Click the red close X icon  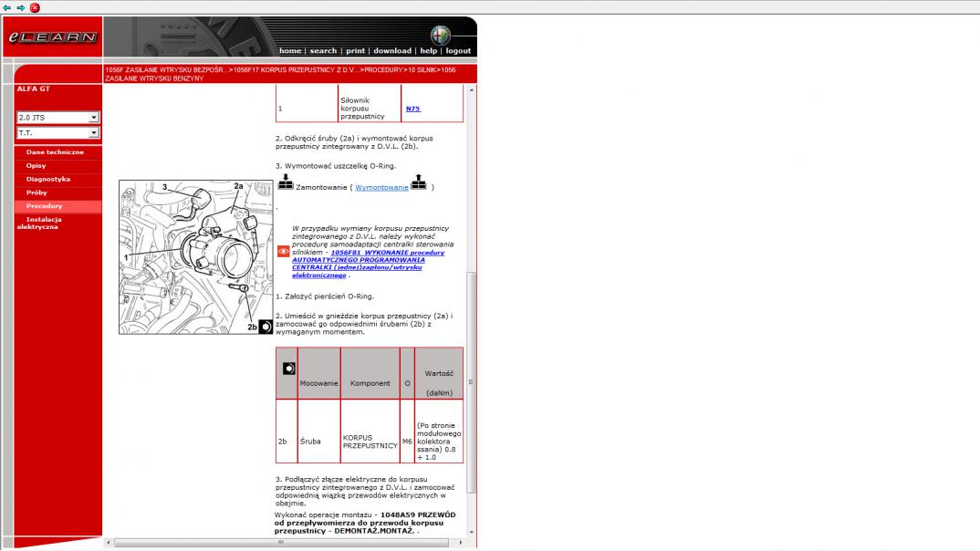[35, 7]
